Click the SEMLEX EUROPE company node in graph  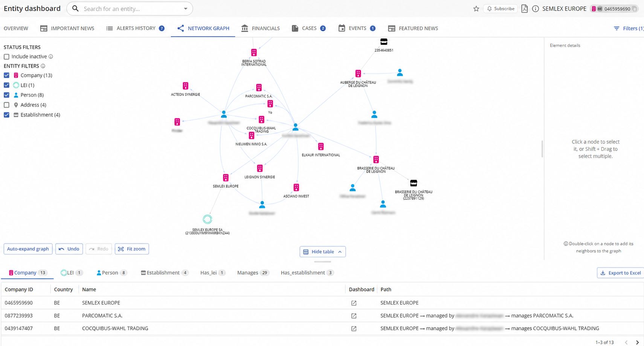pyautogui.click(x=226, y=178)
